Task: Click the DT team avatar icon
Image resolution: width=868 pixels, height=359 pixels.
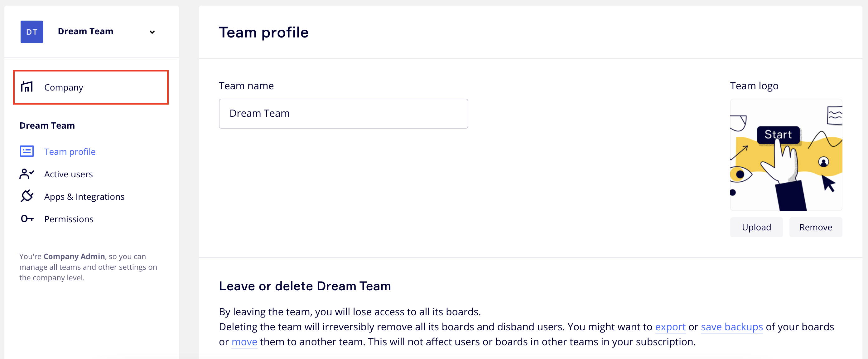Action: pyautogui.click(x=32, y=32)
